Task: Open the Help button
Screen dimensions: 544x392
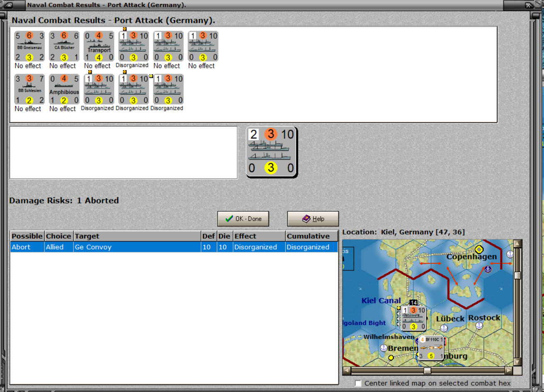Action: click(x=313, y=219)
